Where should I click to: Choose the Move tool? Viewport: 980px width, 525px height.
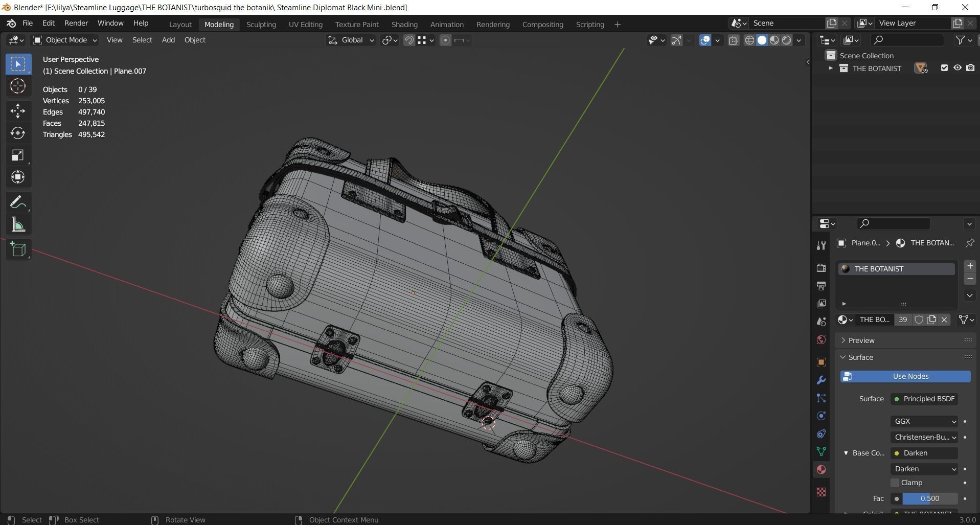click(18, 110)
